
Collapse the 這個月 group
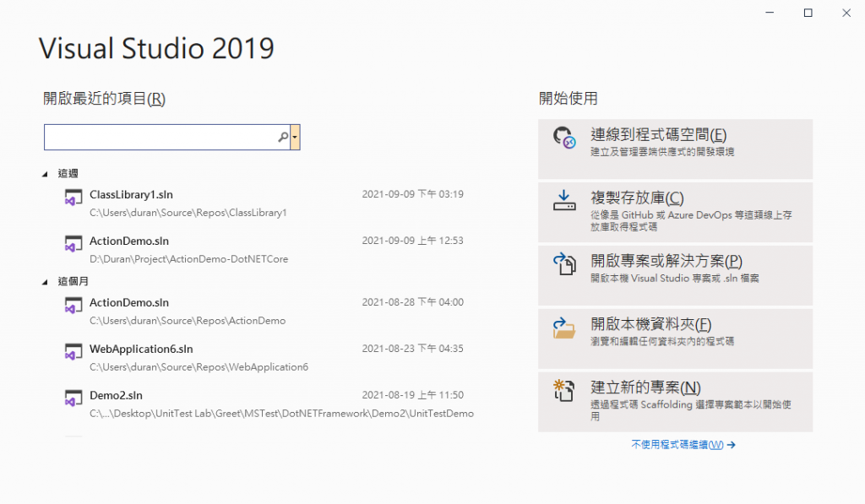(46, 282)
